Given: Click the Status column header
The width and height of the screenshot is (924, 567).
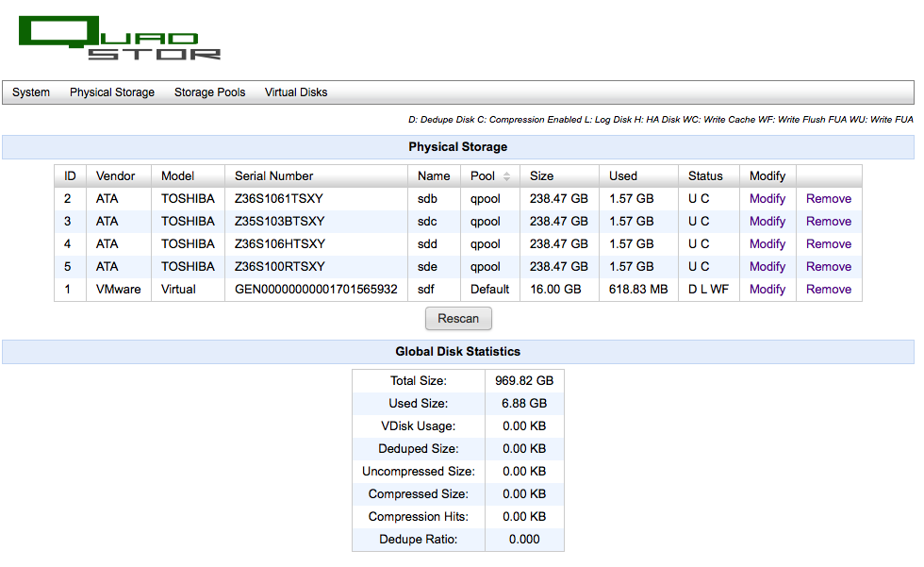Looking at the screenshot, I should (709, 176).
